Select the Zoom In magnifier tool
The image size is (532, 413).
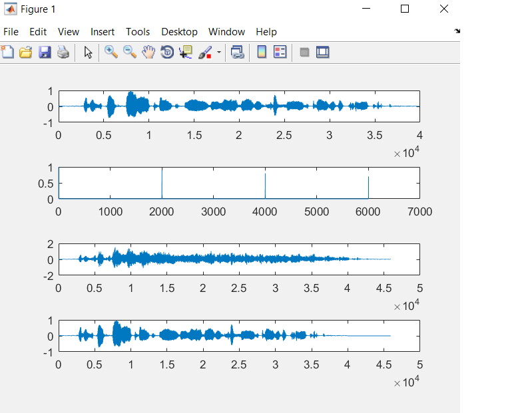point(111,52)
